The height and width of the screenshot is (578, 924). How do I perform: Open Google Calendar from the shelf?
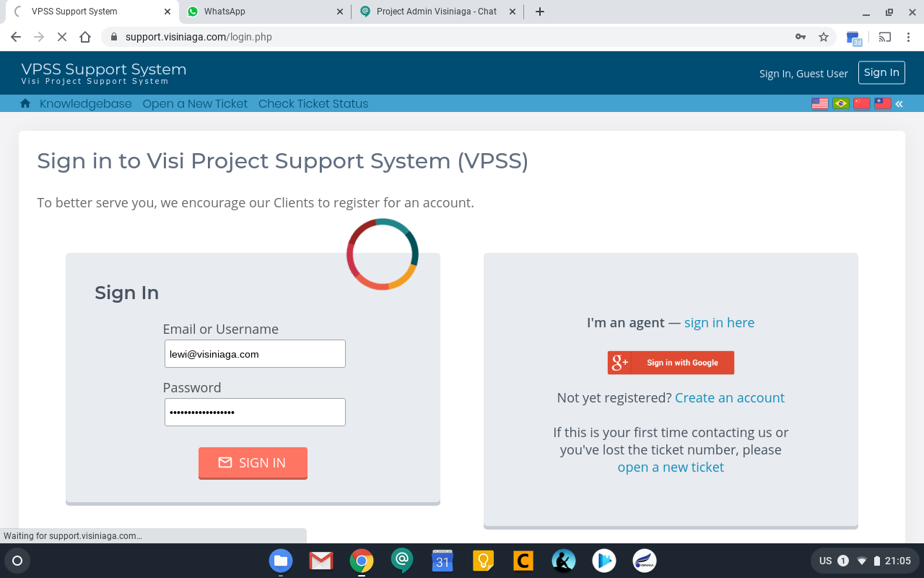(x=443, y=561)
